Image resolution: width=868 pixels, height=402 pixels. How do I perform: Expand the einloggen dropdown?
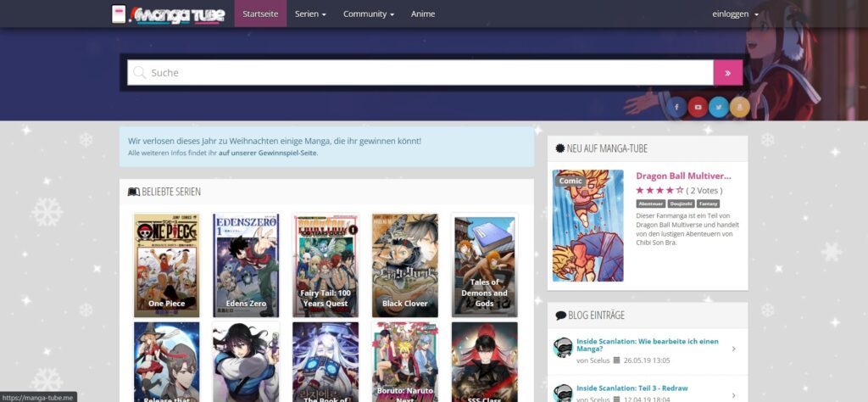(734, 14)
